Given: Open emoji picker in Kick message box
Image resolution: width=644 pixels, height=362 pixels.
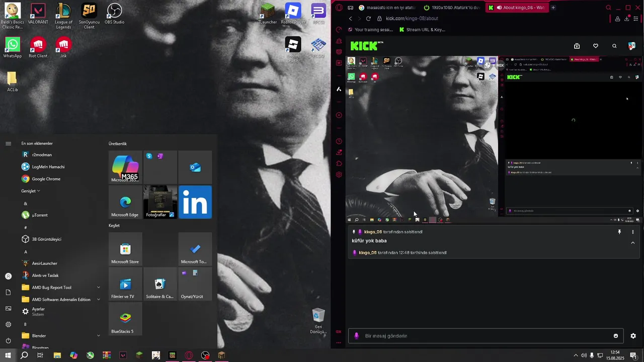Looking at the screenshot, I should pos(616,336).
